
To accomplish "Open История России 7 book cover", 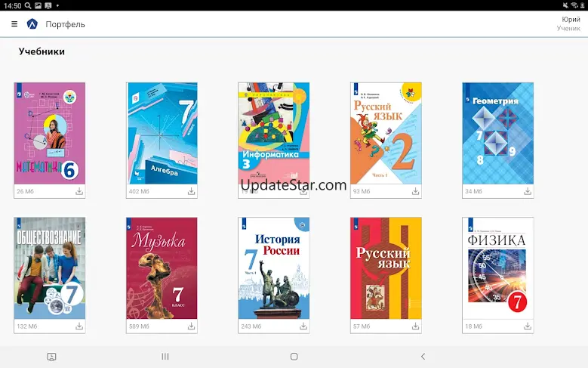I will pyautogui.click(x=274, y=268).
